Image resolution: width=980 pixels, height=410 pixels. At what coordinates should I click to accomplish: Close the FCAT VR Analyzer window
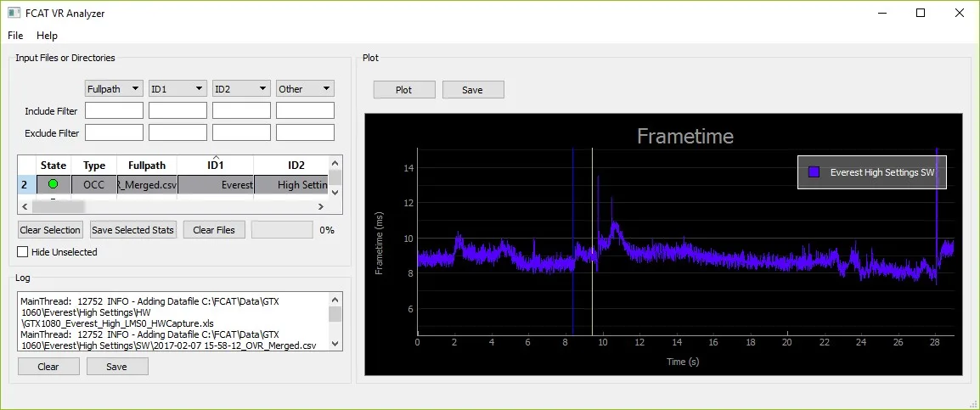[958, 13]
